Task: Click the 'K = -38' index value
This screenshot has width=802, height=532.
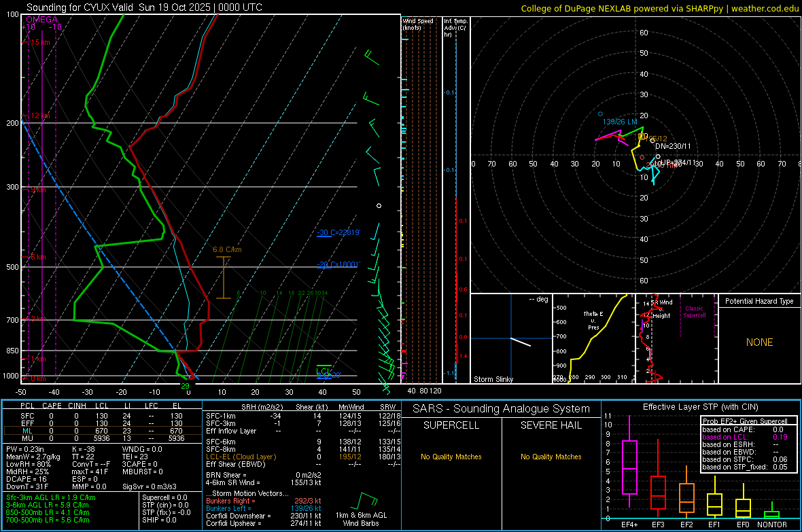Action: coord(84,449)
